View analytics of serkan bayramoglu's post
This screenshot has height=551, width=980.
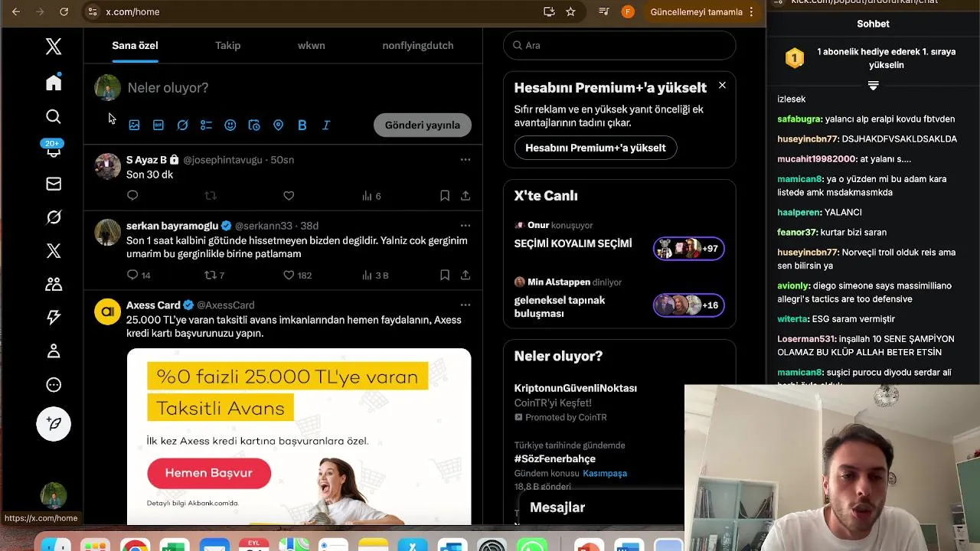coord(375,275)
